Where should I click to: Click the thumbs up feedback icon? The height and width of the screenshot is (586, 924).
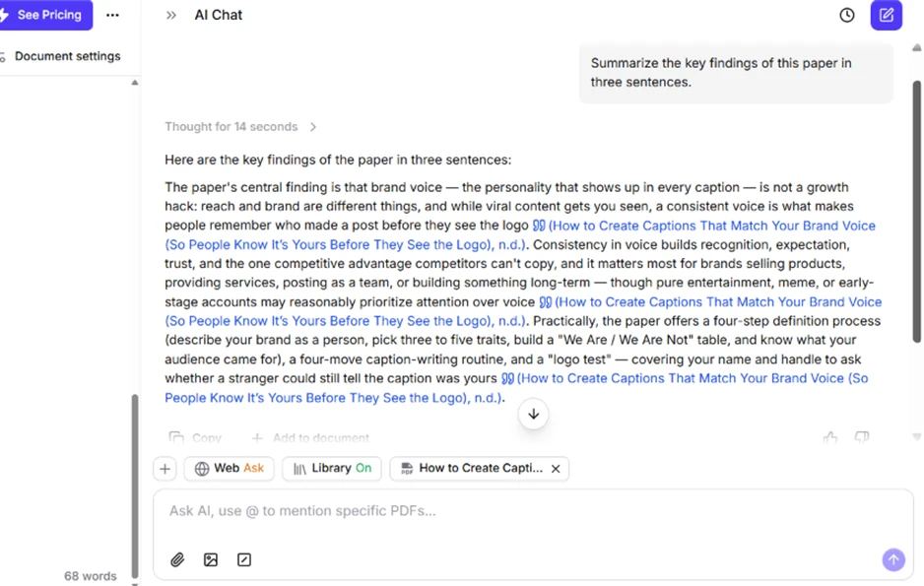(830, 437)
